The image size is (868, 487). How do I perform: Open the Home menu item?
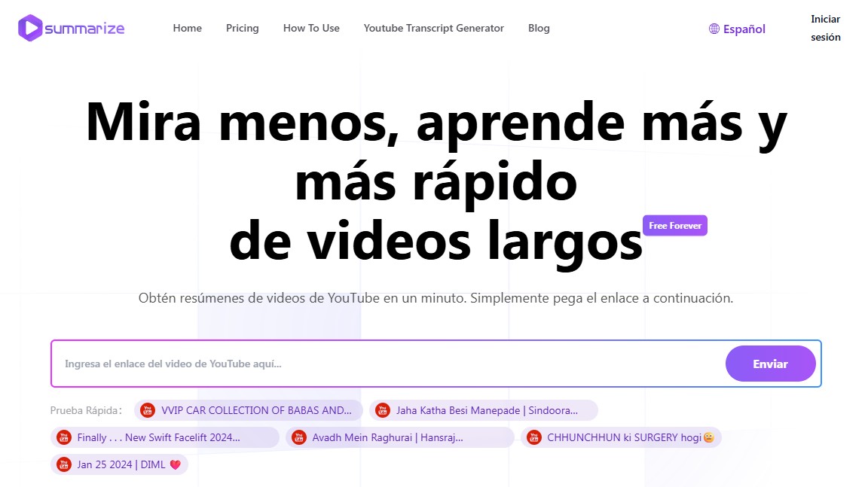tap(187, 28)
